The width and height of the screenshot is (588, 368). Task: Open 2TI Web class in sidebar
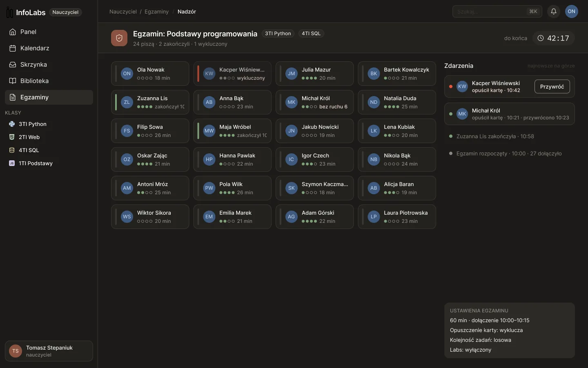coord(49,137)
